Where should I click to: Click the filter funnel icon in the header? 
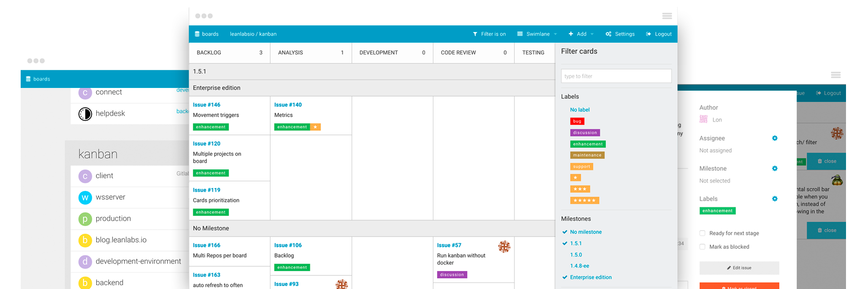475,34
